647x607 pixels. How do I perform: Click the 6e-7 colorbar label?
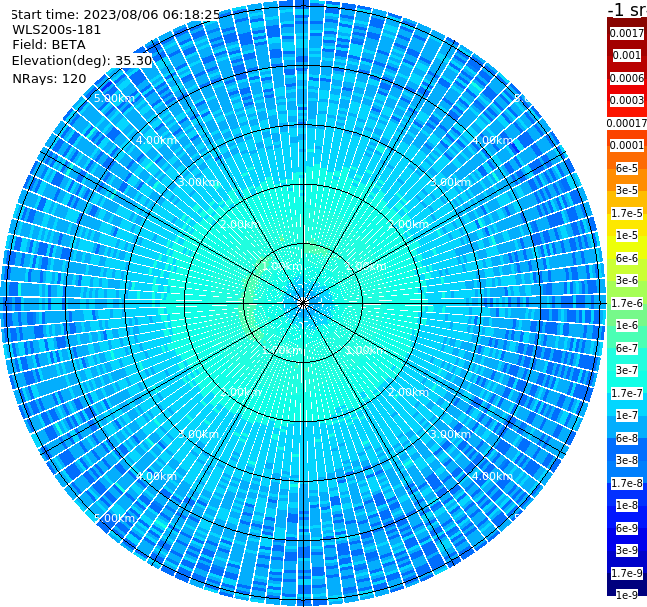click(x=627, y=348)
